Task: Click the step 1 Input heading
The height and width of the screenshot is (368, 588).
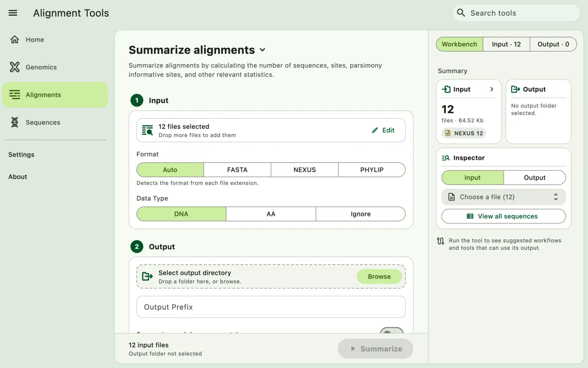Action: tap(159, 101)
